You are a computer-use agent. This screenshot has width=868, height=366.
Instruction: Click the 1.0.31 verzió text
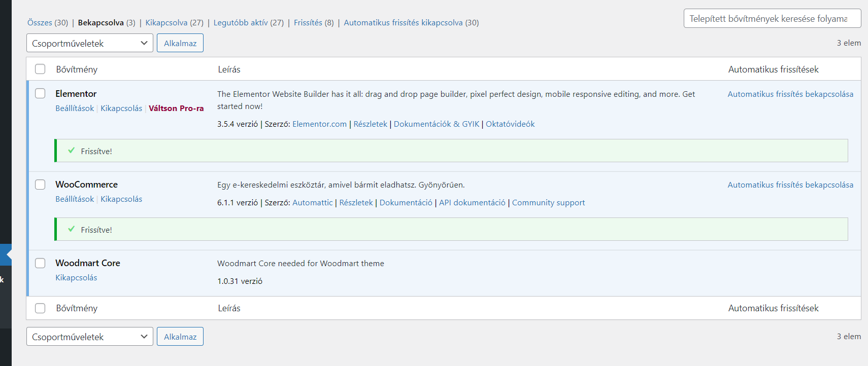click(240, 281)
